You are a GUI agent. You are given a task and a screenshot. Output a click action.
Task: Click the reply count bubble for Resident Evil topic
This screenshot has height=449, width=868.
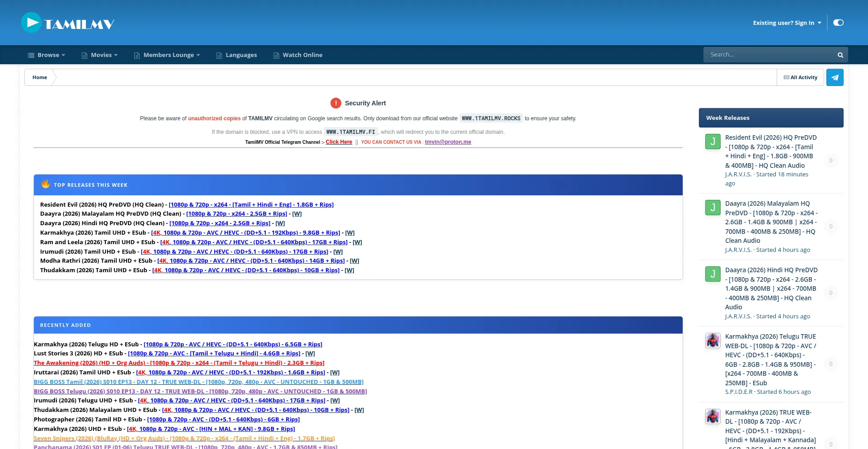click(x=831, y=161)
